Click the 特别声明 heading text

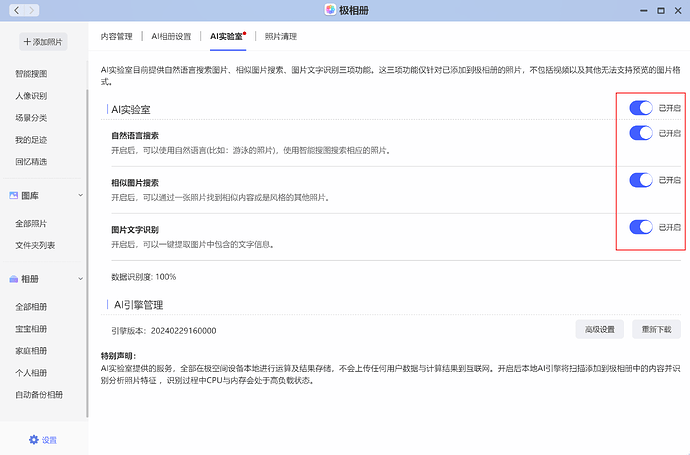pos(118,356)
